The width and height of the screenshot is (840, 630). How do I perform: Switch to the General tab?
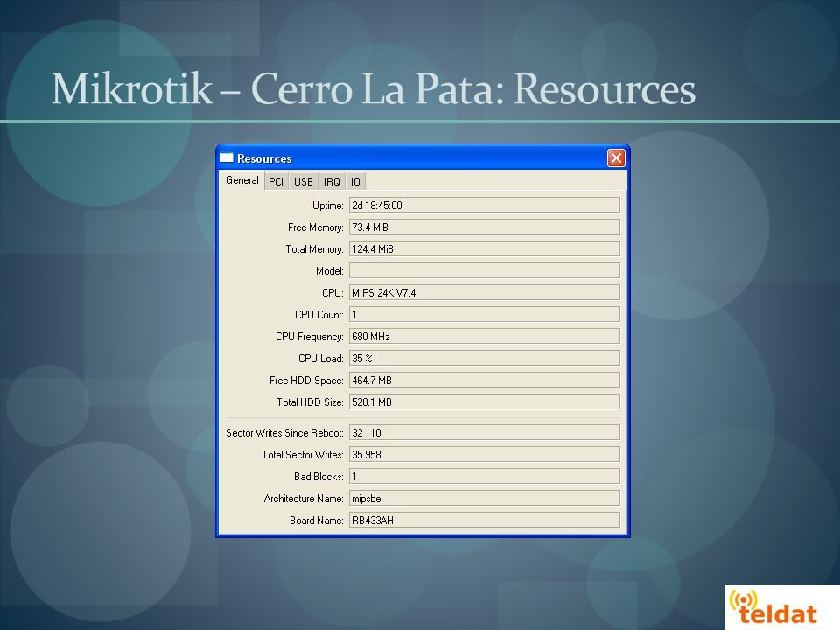(242, 180)
